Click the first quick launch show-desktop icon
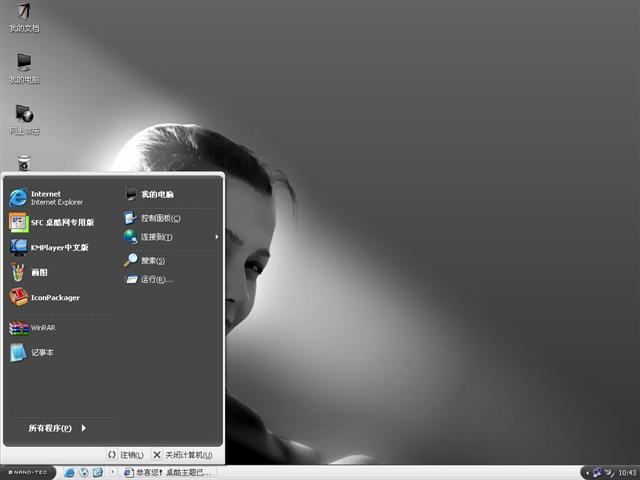640x480 pixels. pos(70,473)
